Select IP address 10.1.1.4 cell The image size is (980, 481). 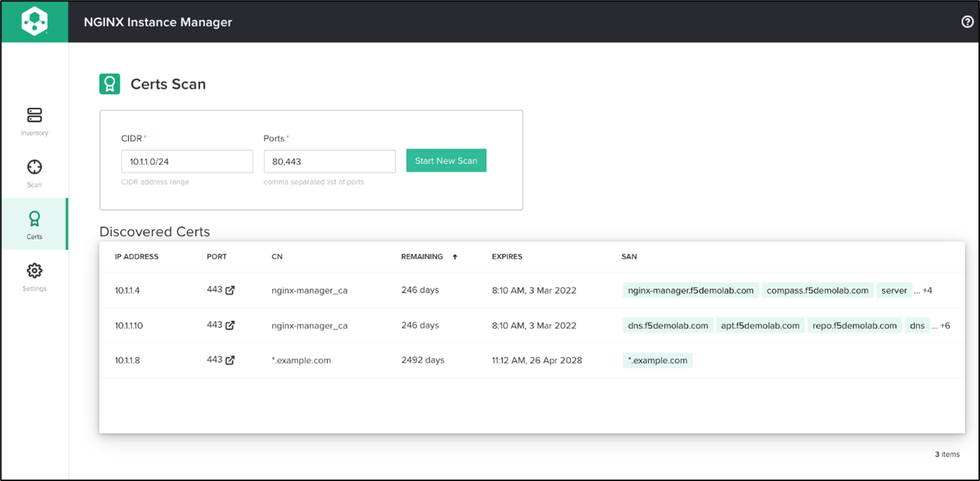pyautogui.click(x=128, y=290)
